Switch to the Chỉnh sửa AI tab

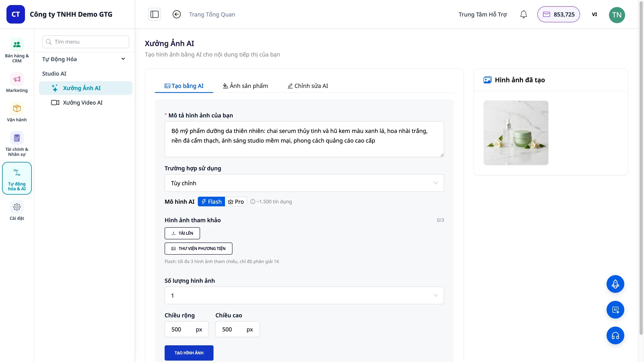coord(308,86)
